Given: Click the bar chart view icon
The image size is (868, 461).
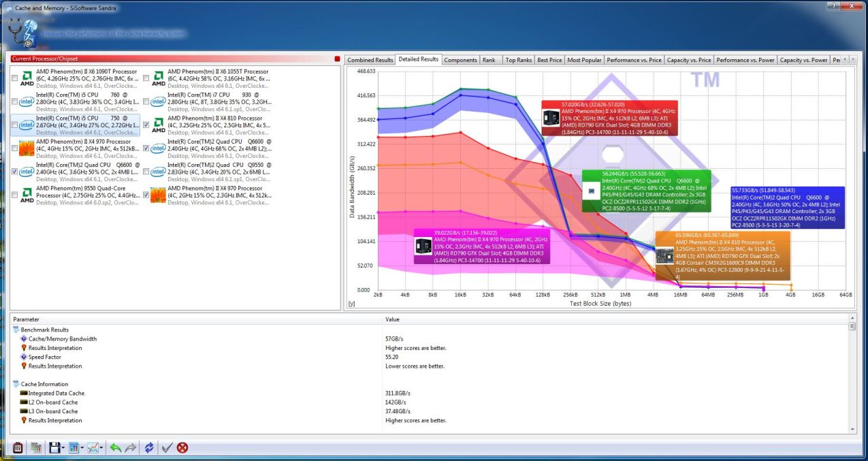Looking at the screenshot, I should point(73,447).
